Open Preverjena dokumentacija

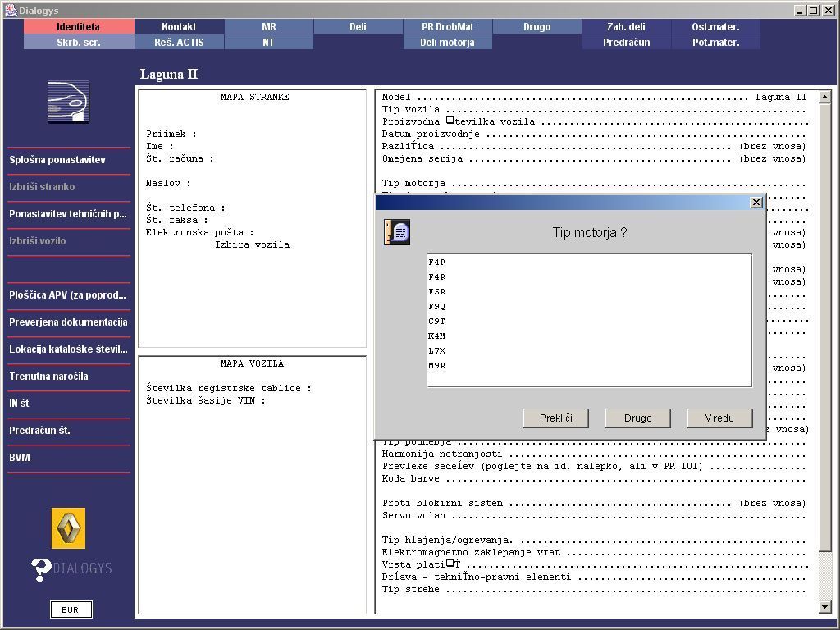tap(69, 322)
